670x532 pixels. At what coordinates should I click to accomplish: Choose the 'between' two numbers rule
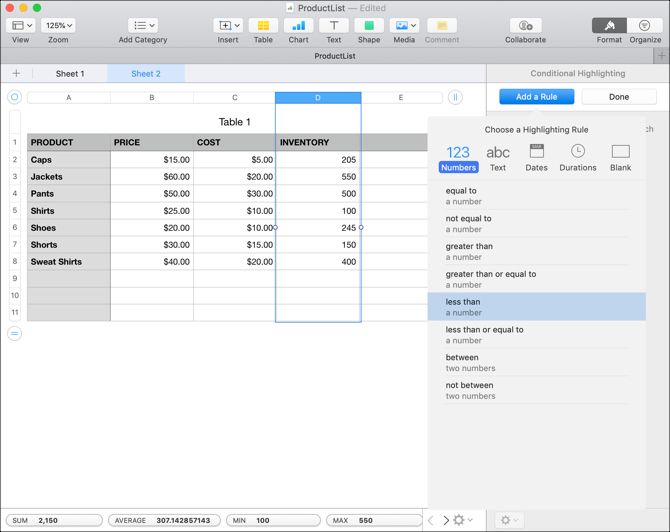pos(537,362)
